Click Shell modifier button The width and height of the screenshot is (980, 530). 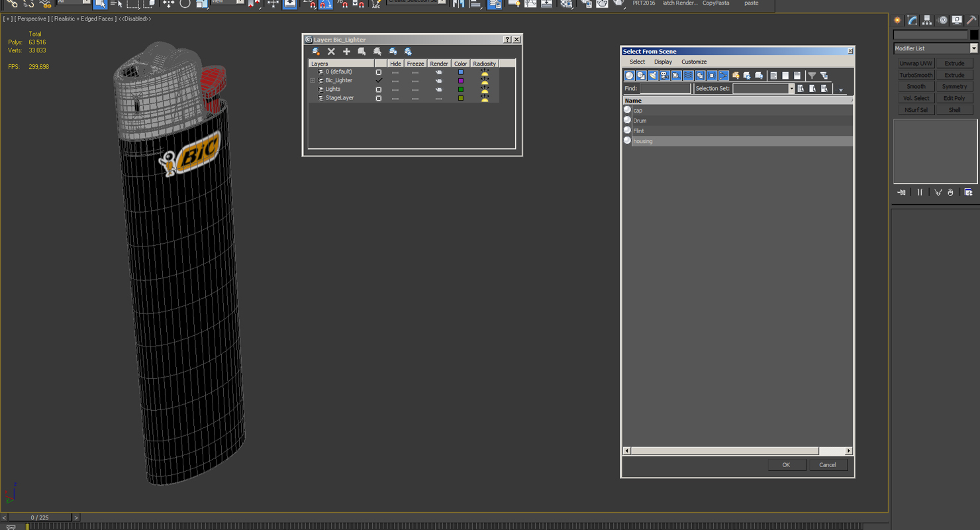pos(954,110)
